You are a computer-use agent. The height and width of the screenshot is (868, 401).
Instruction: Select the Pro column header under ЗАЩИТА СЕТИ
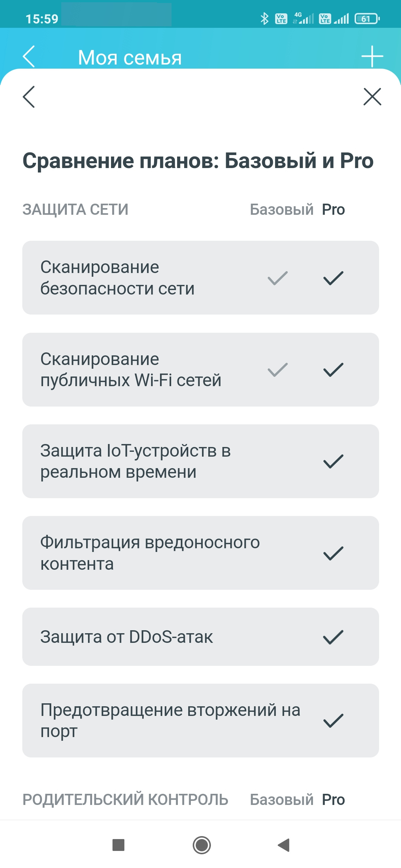click(333, 210)
